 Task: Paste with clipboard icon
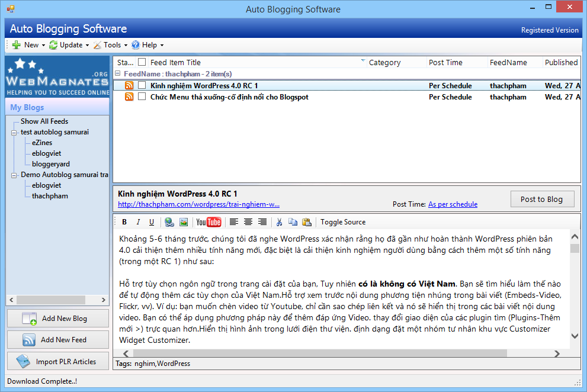pyautogui.click(x=307, y=222)
